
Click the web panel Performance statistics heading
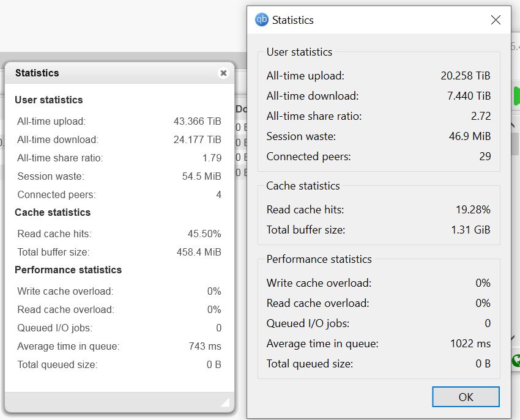pyautogui.click(x=68, y=270)
